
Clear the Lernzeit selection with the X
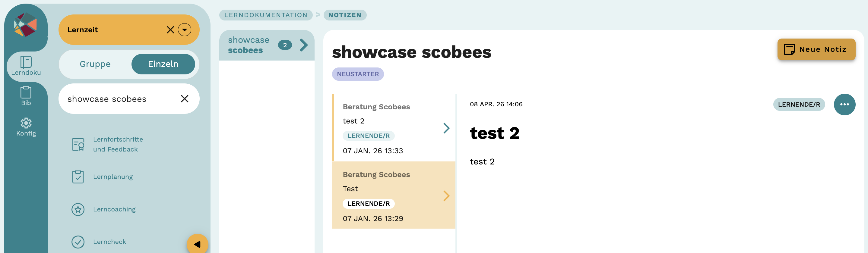tap(170, 30)
